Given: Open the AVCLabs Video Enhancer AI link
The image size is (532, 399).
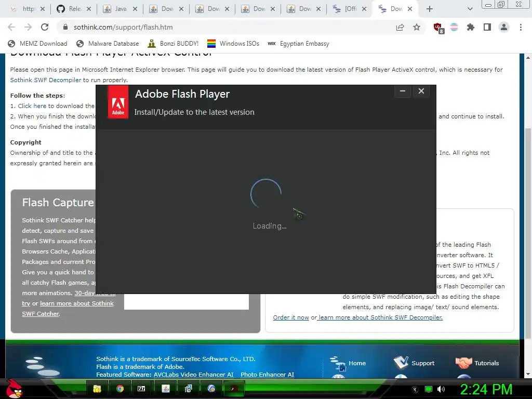Looking at the screenshot, I should click(193, 375).
